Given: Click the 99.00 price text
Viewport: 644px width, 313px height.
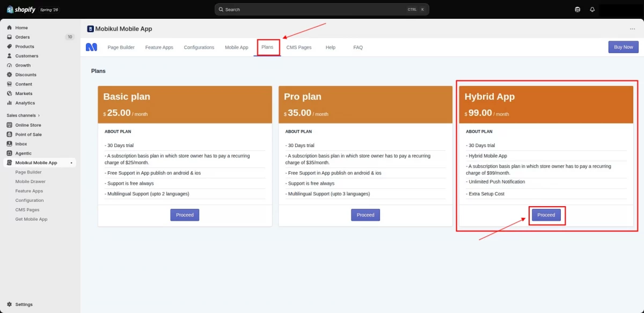Looking at the screenshot, I should click(480, 113).
